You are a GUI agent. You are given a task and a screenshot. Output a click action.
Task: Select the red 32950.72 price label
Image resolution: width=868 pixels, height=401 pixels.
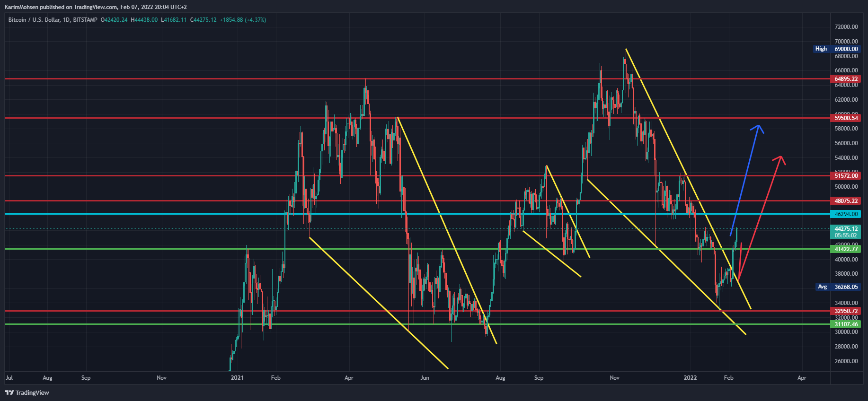pyautogui.click(x=846, y=311)
